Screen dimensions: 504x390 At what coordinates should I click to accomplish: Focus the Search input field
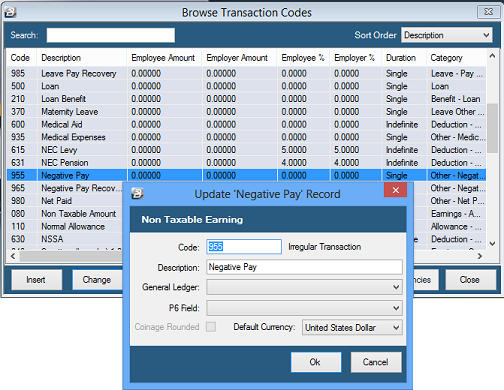(111, 35)
